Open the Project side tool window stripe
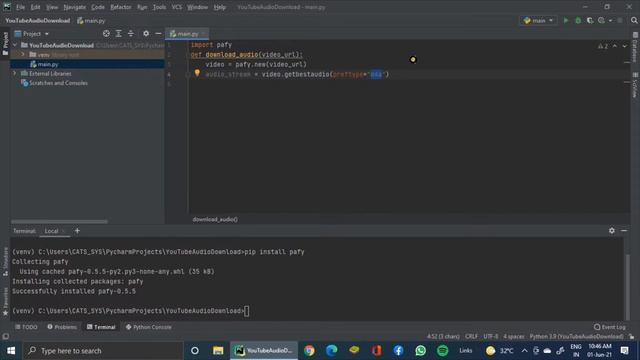The height and width of the screenshot is (360, 640). pyautogui.click(x=5, y=43)
